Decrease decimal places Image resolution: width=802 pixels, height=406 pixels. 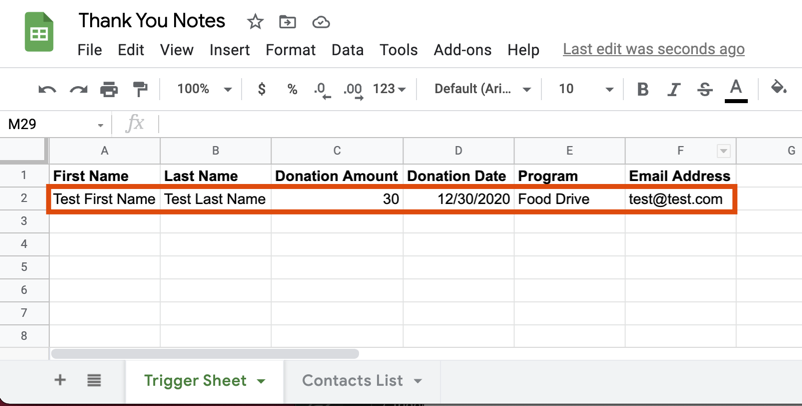(x=322, y=90)
